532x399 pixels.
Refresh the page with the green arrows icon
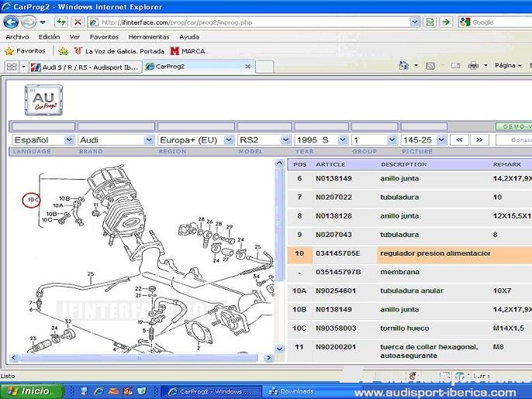tap(61, 22)
